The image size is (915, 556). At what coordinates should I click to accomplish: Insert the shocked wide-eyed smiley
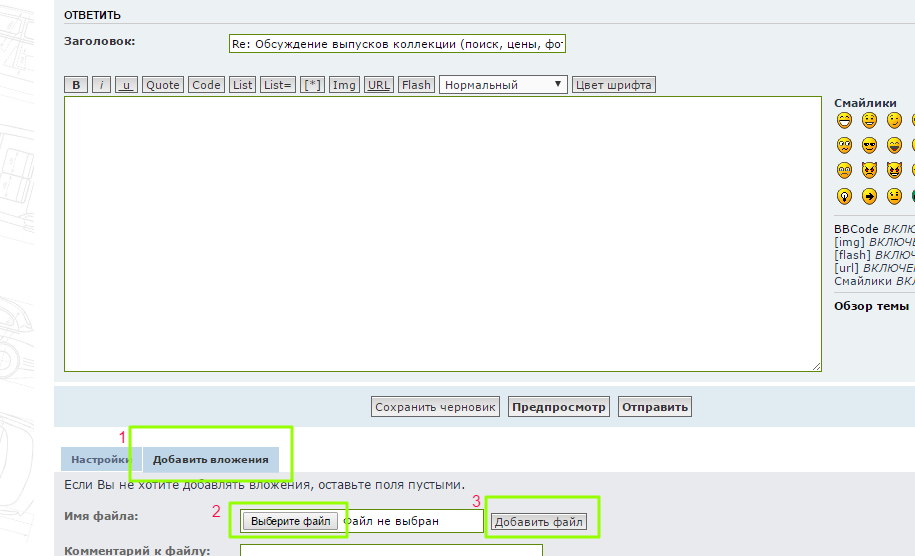point(844,145)
